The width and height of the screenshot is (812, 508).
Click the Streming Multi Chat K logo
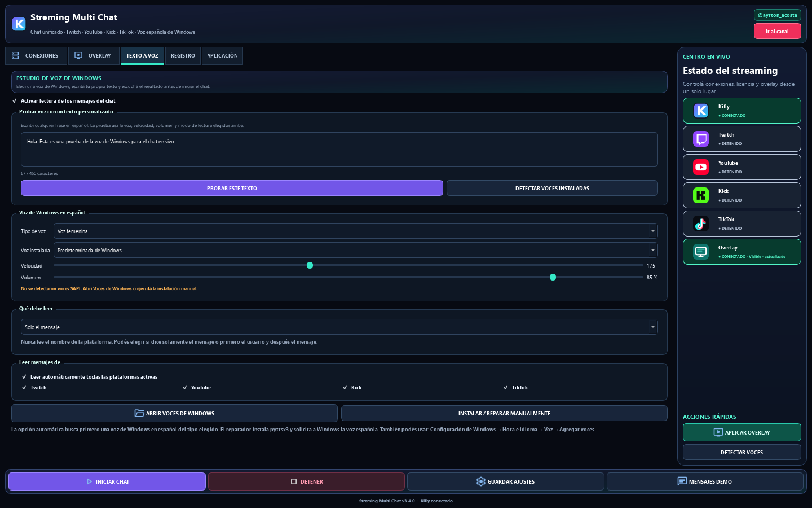coord(19,24)
